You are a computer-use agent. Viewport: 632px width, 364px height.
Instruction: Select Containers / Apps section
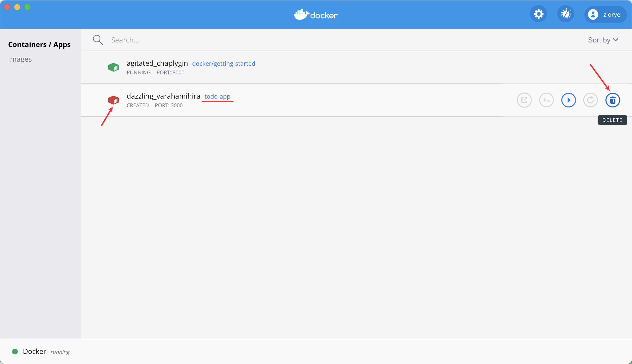pos(39,44)
